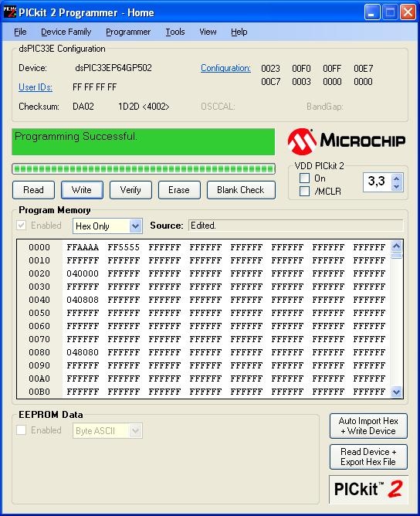This screenshot has height=516, width=420.
Task: Toggle the /MCLR checkbox
Action: click(304, 192)
